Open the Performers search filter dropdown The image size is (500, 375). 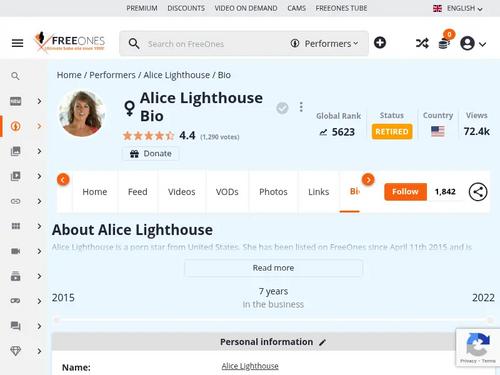(x=324, y=44)
